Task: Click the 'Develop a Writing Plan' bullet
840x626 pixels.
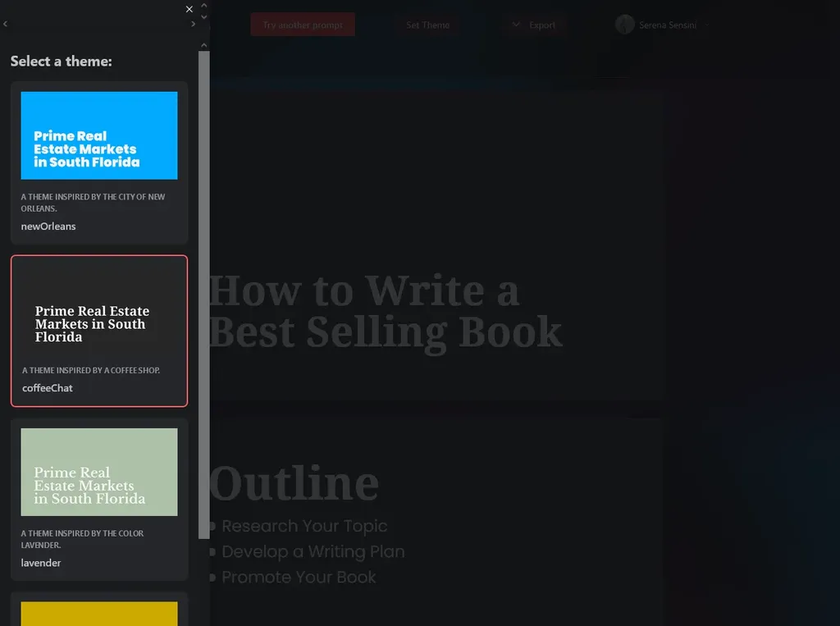Action: (x=313, y=551)
